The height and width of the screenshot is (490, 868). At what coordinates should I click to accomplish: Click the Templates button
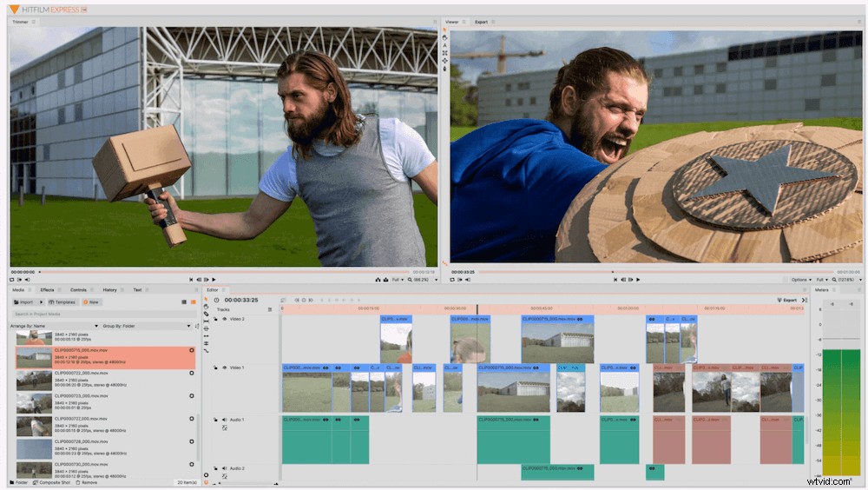coord(62,302)
